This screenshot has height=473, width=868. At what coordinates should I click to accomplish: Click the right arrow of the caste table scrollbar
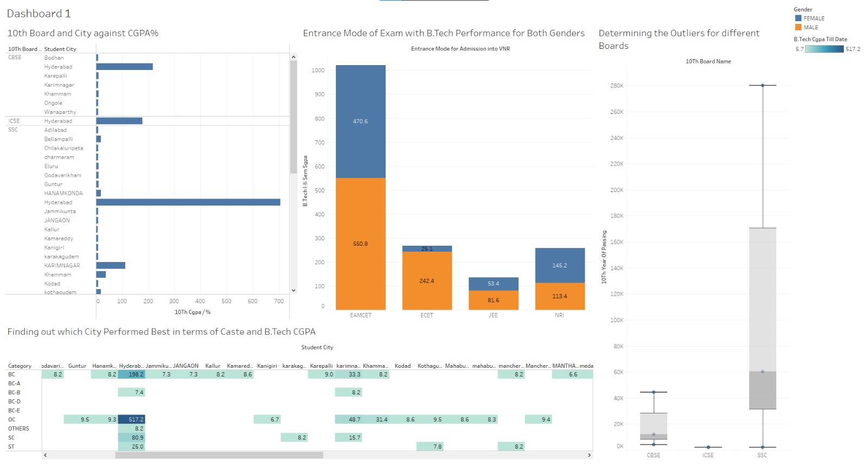[590, 455]
